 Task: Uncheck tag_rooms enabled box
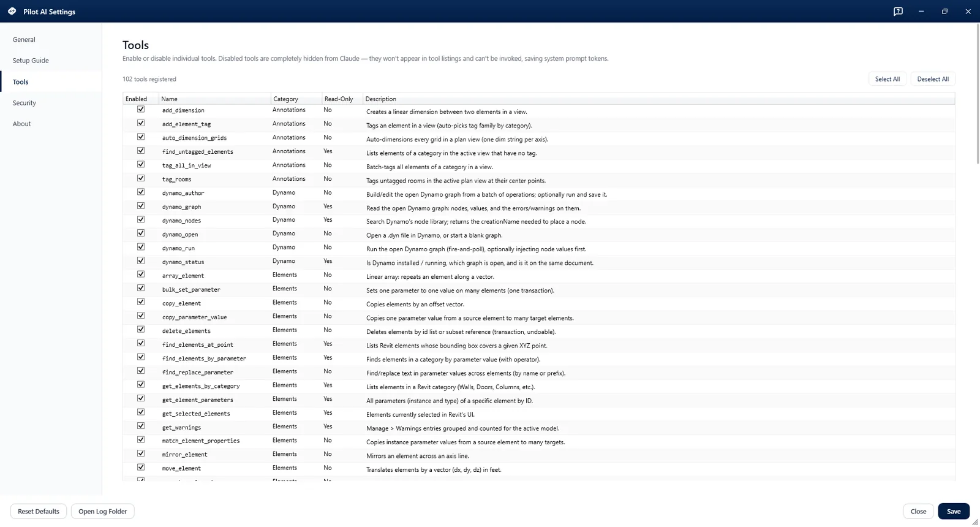click(141, 178)
